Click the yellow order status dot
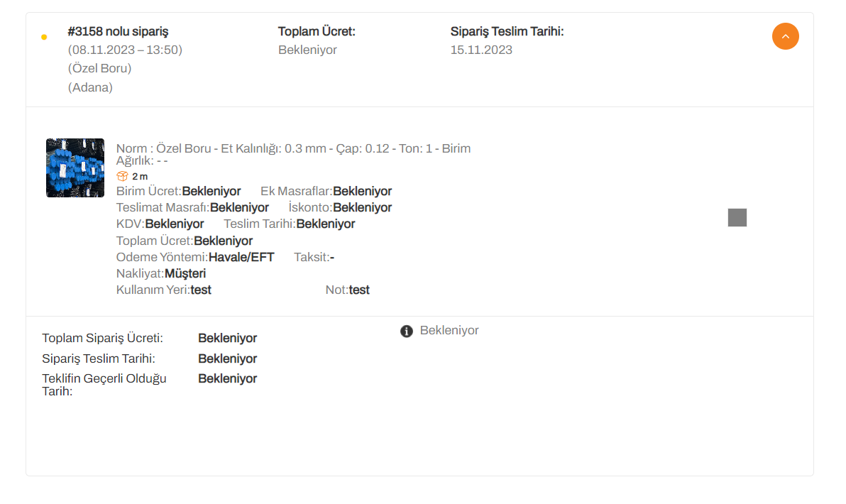846x504 pixels. coord(44,37)
